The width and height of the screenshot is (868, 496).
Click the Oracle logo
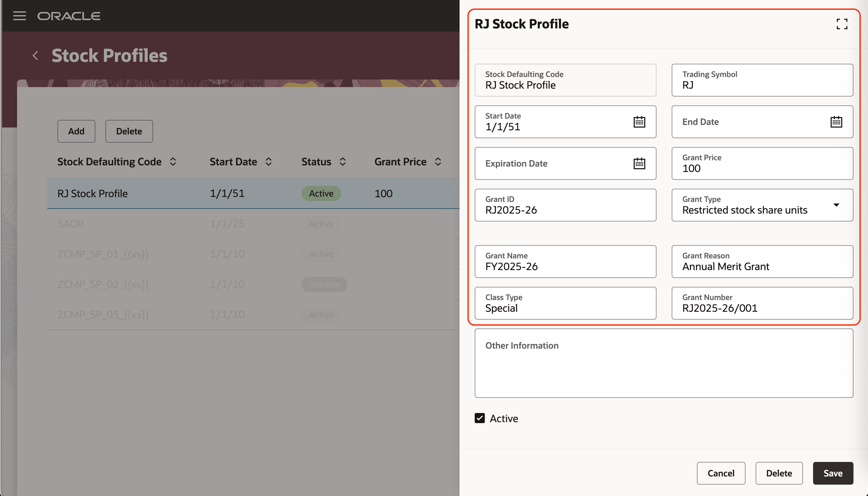(x=69, y=16)
